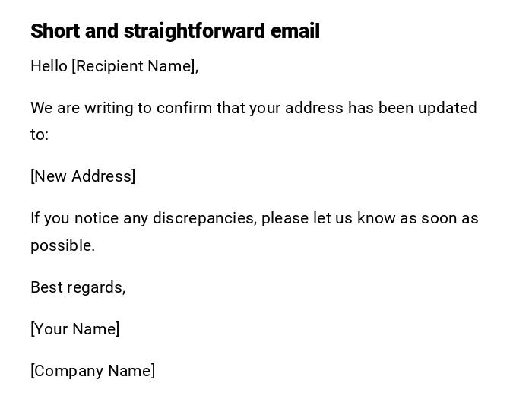Place cursor on the line "to:"

(40, 135)
